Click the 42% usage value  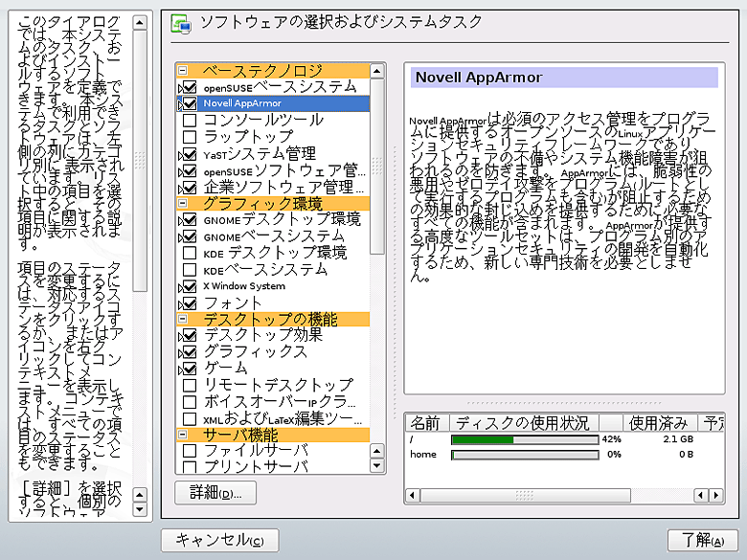pyautogui.click(x=611, y=439)
